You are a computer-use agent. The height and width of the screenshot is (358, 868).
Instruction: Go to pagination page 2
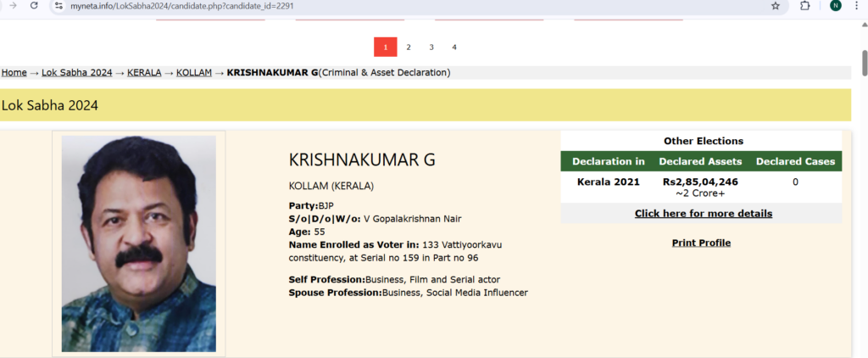tap(409, 48)
